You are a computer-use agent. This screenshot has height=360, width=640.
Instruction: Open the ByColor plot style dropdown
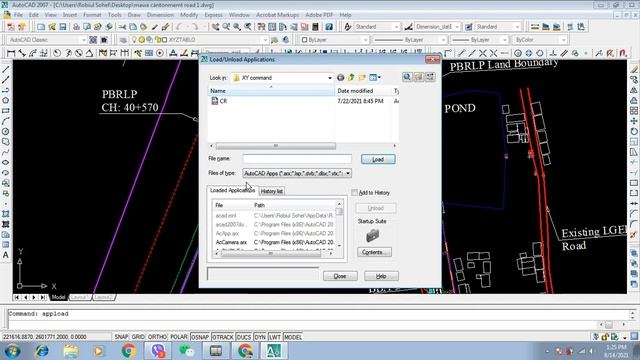click(x=563, y=40)
